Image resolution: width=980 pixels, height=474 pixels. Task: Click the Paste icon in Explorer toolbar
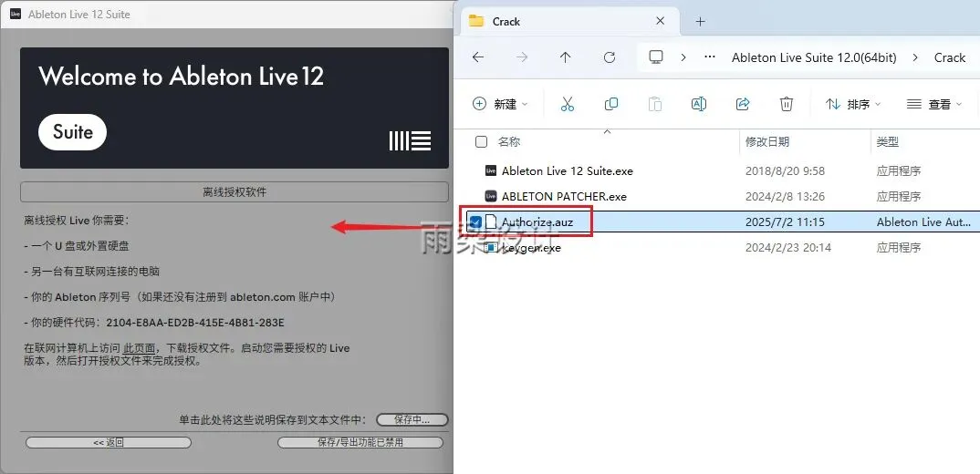655,104
